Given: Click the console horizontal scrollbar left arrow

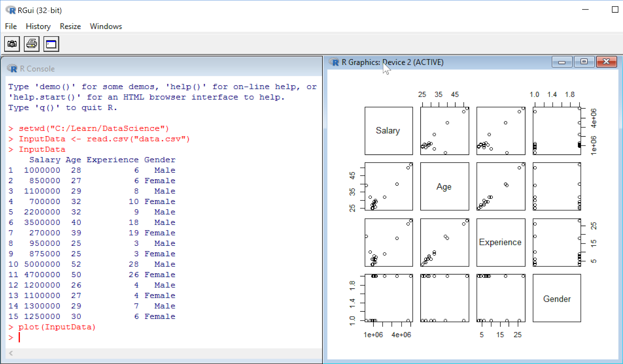Looking at the screenshot, I should 11,353.
